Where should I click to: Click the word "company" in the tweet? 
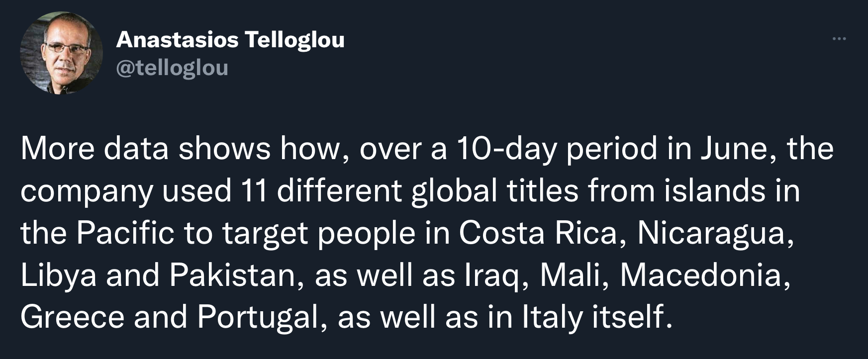tap(86, 191)
